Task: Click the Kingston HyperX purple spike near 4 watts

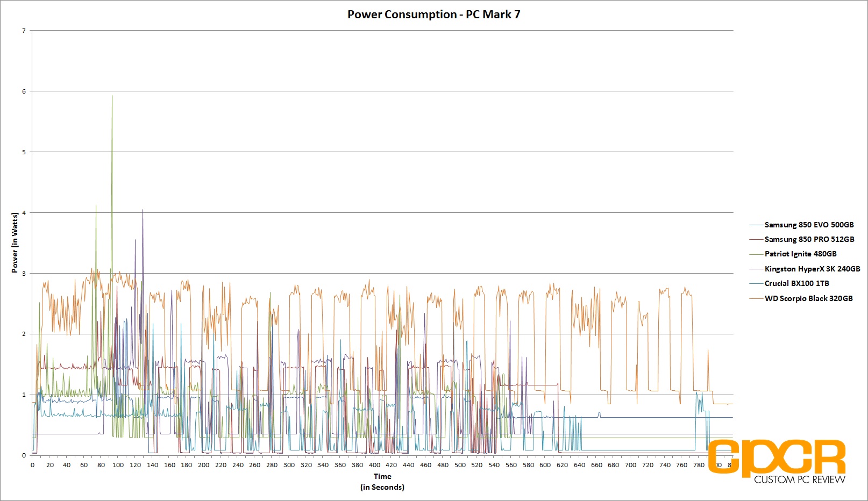Action: [x=143, y=211]
